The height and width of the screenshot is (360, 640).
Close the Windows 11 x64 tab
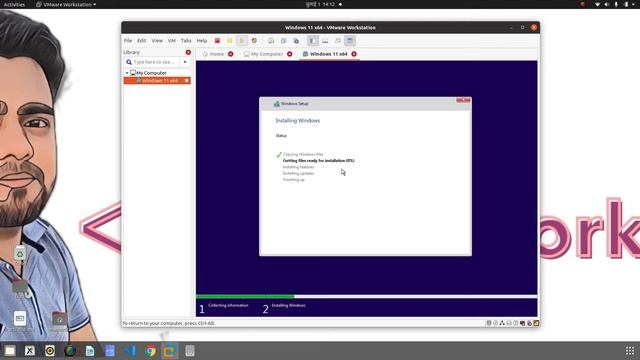(x=354, y=54)
